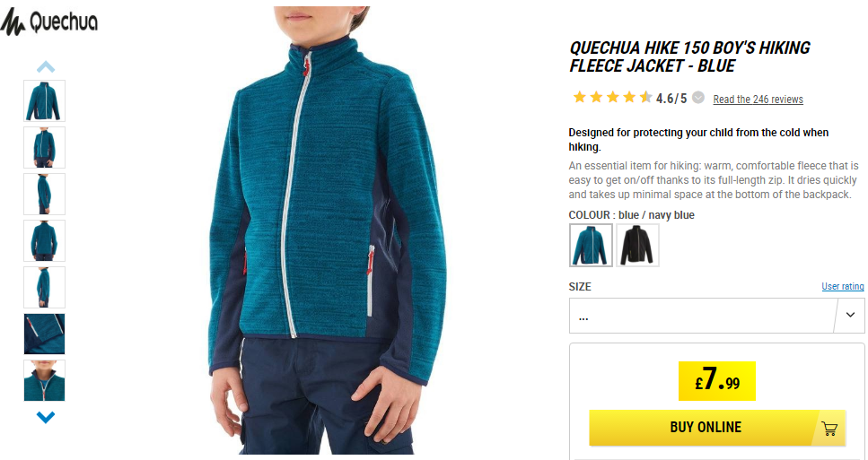Click the Buy Online button
868x460 pixels.
click(717, 428)
